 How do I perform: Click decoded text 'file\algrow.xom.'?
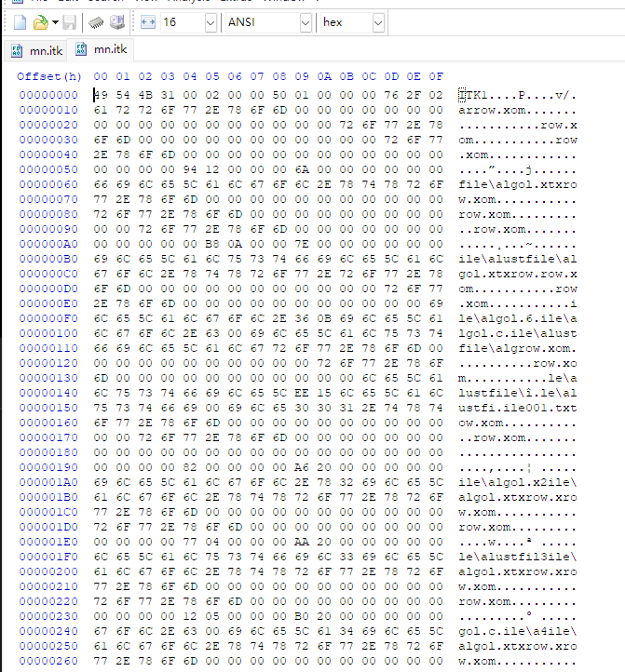(517, 348)
